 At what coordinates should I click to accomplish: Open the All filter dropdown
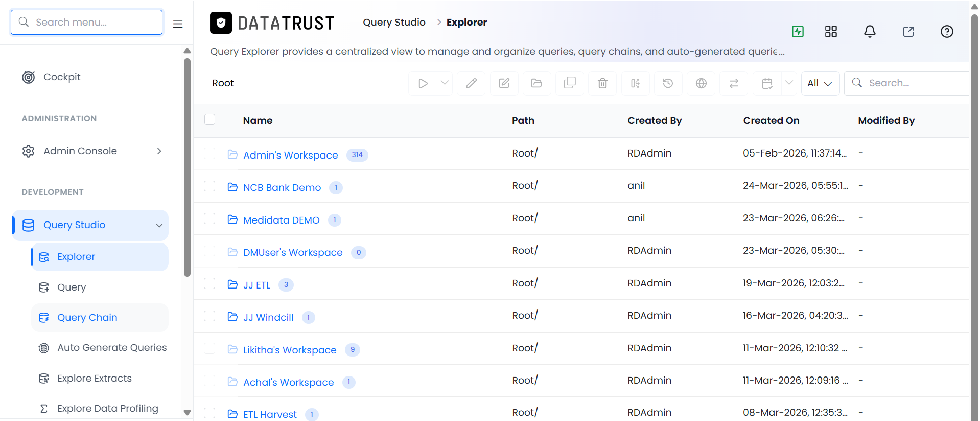(x=820, y=83)
